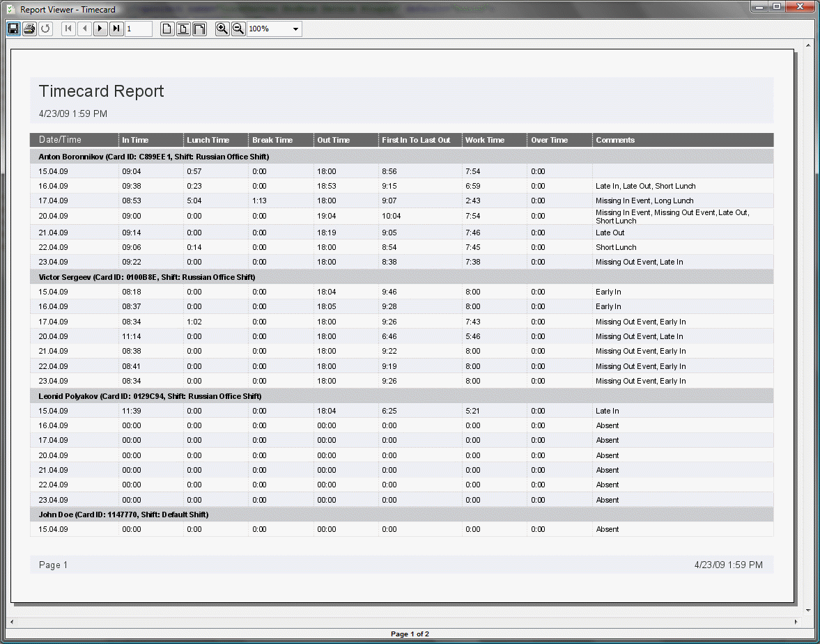The width and height of the screenshot is (820, 644).
Task: Zoom out with magnifier minus icon
Action: pos(238,29)
